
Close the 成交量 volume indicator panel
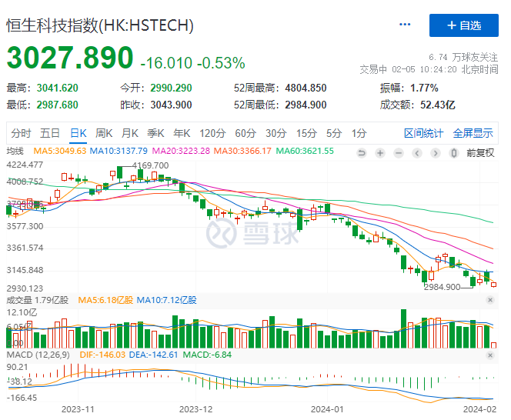pos(490,300)
